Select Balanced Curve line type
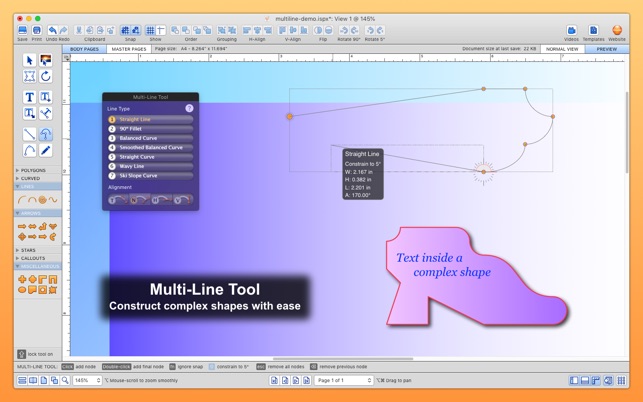 tap(150, 138)
